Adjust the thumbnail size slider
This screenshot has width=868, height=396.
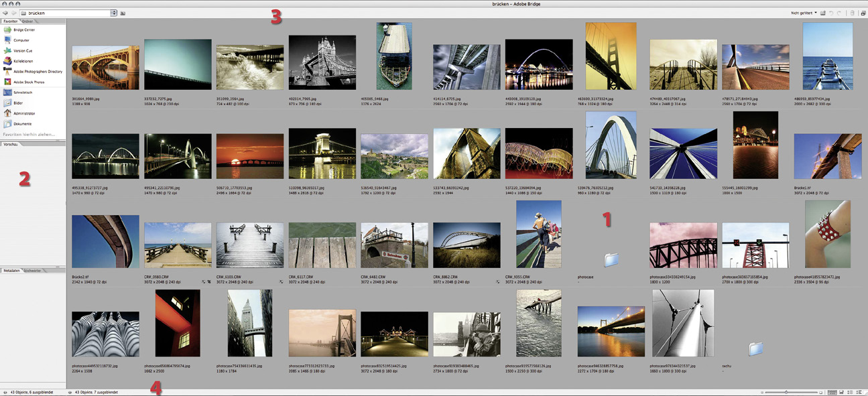[786, 392]
